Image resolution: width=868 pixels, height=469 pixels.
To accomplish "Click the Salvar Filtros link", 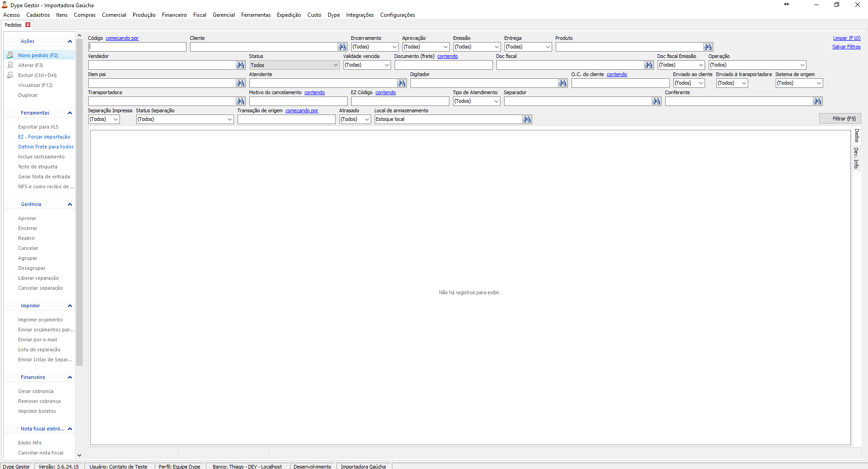I will (x=846, y=47).
